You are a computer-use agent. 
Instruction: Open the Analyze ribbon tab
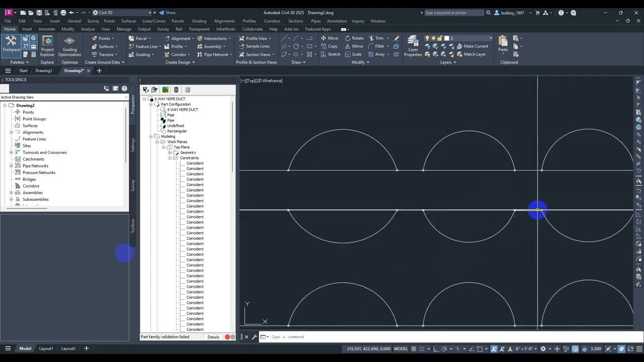88,29
